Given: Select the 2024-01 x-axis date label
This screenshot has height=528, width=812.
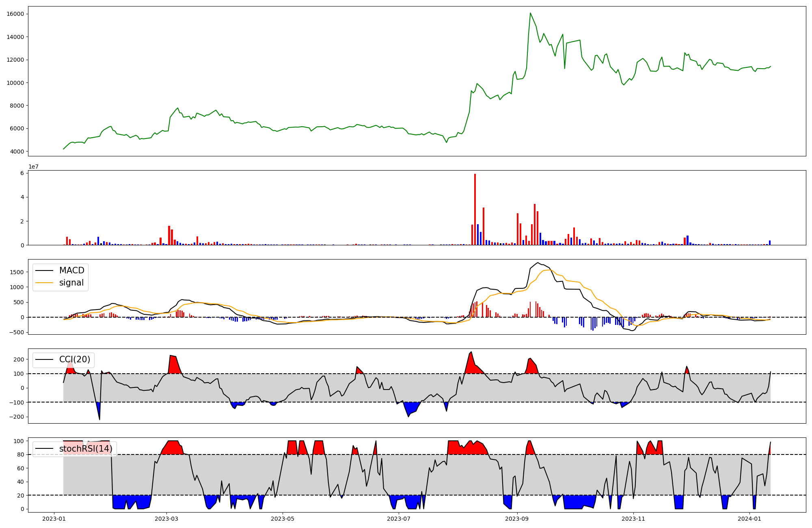Looking at the screenshot, I should tap(749, 519).
